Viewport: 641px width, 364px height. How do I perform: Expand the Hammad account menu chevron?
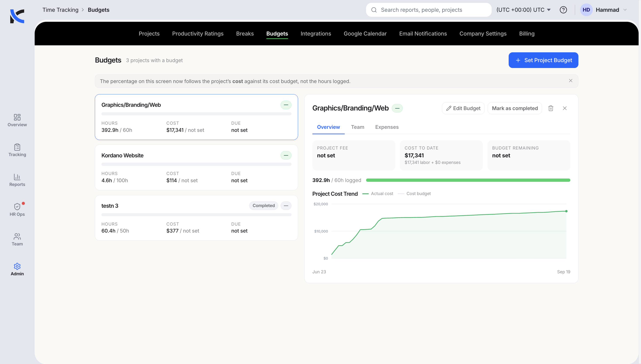625,10
